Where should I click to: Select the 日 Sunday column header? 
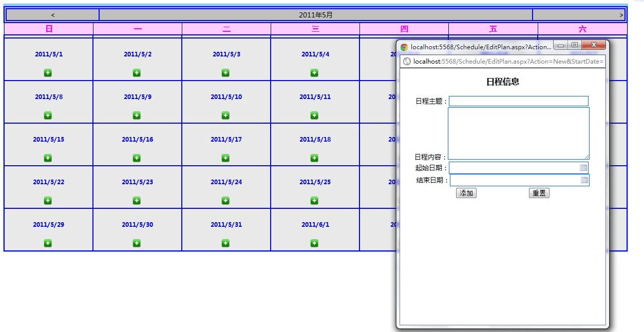pyautogui.click(x=48, y=29)
